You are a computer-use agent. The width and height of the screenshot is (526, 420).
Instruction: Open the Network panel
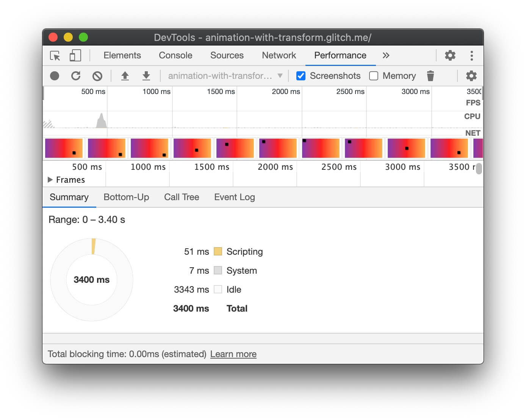[x=279, y=55]
